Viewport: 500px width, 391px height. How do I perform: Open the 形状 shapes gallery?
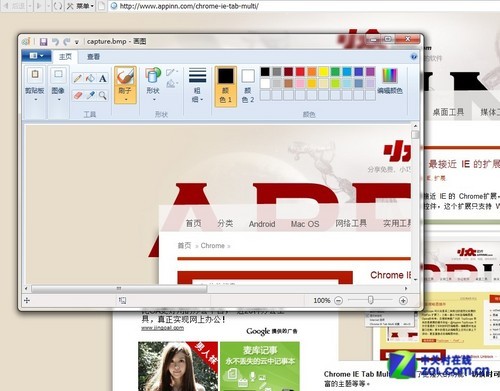pos(153,84)
